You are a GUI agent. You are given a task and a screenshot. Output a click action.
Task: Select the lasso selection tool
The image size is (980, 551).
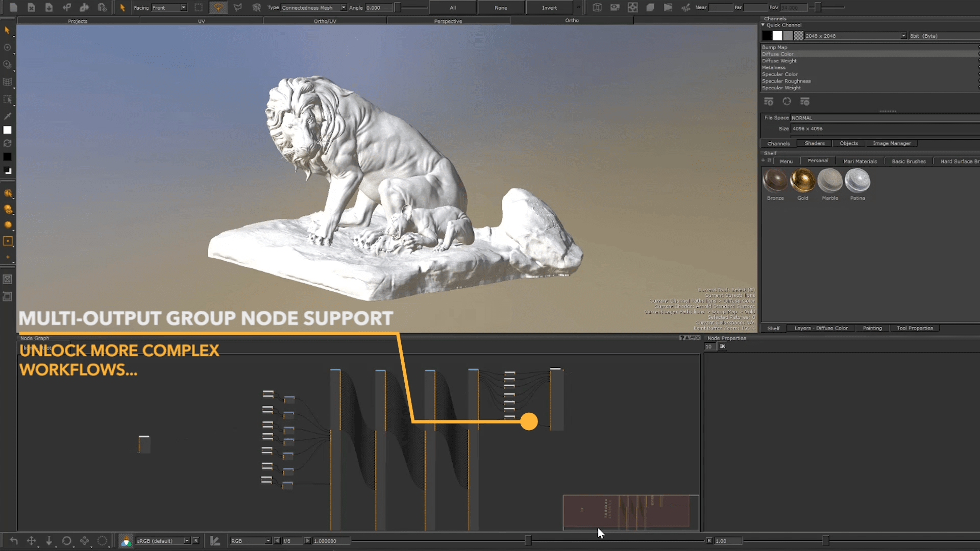218,8
